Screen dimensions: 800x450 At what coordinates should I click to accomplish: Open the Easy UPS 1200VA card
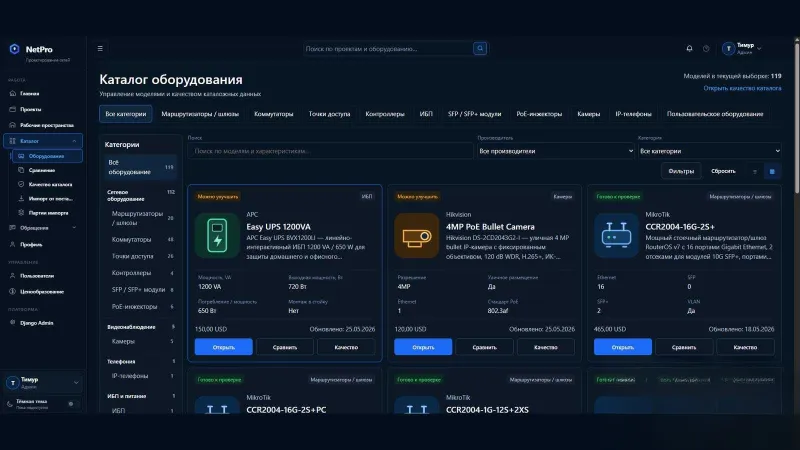click(x=223, y=347)
